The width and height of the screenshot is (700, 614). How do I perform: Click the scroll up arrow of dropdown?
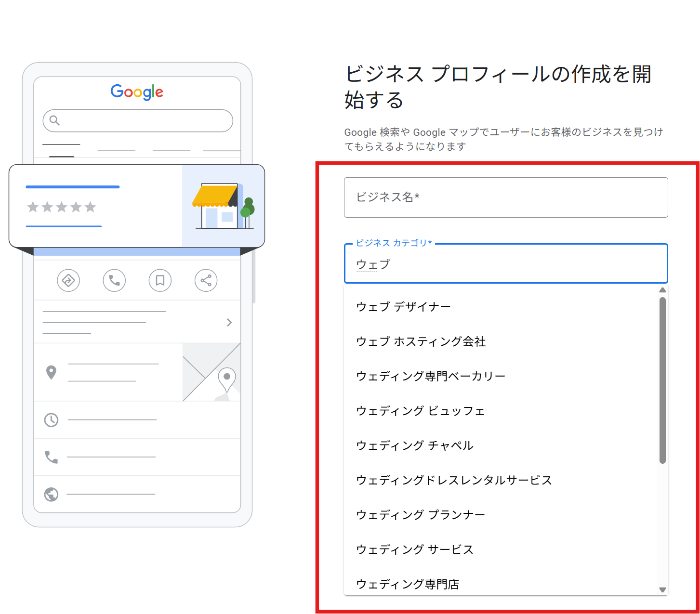pos(662,290)
